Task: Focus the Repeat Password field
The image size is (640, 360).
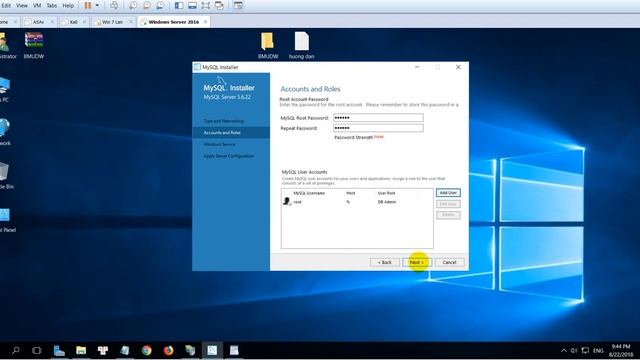Action: pos(378,128)
